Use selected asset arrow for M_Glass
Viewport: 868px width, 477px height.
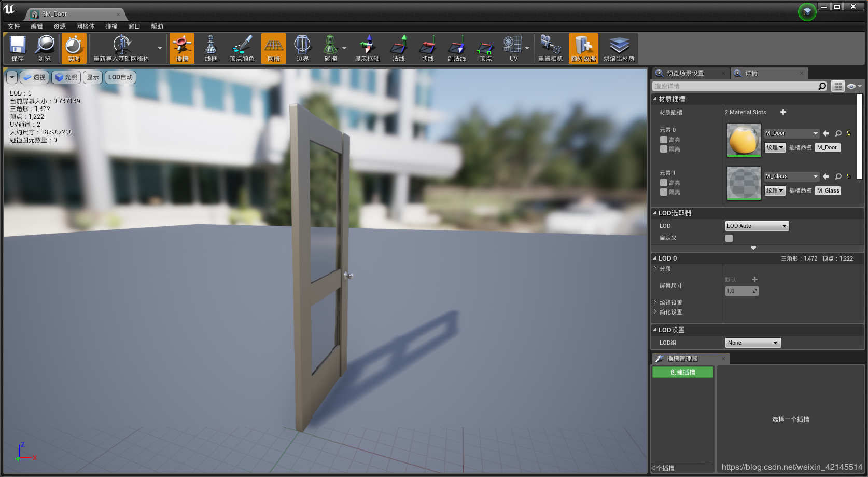(826, 176)
